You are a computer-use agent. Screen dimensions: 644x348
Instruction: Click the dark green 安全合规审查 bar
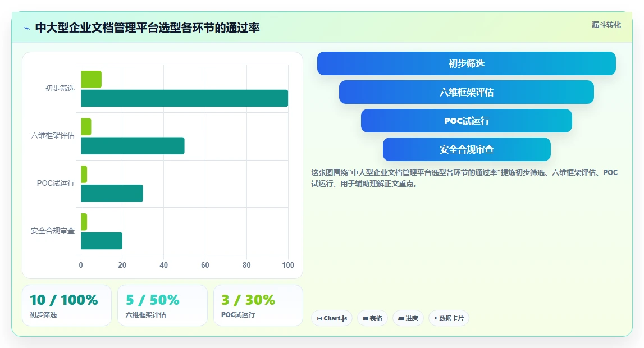pyautogui.click(x=102, y=241)
